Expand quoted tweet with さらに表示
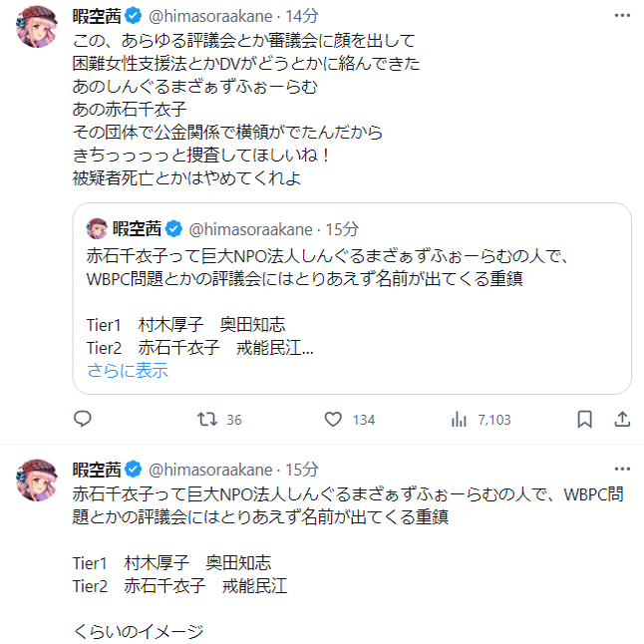The width and height of the screenshot is (644, 644). click(128, 371)
